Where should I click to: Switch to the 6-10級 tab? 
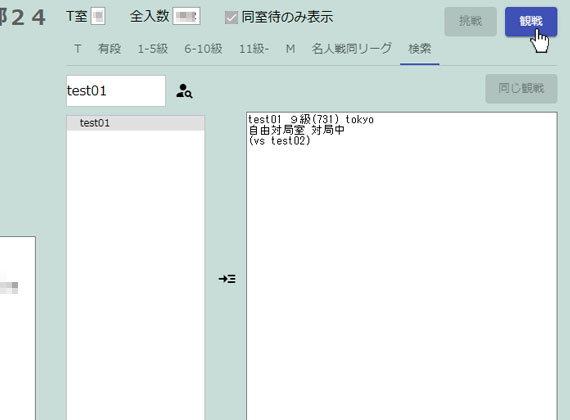[203, 49]
